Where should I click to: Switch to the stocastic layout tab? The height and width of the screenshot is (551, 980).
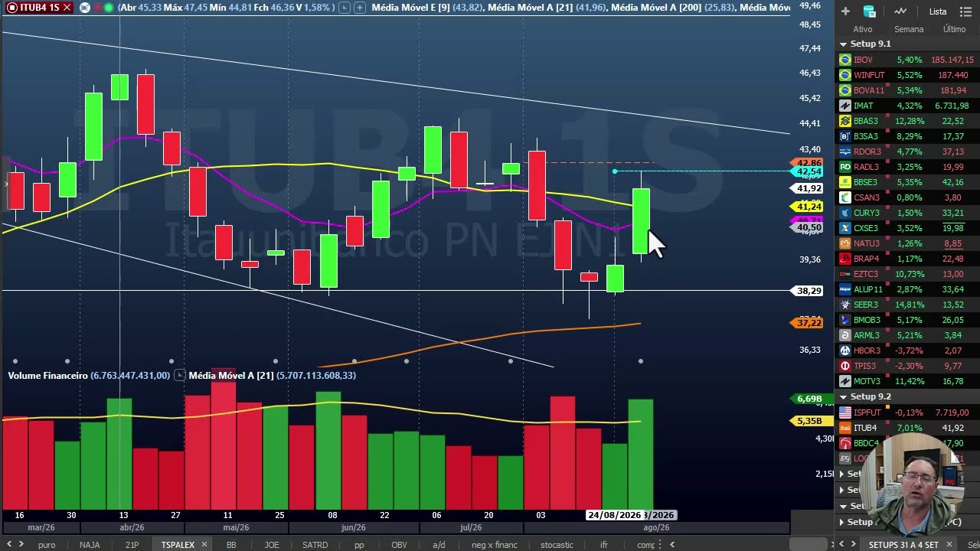pos(557,545)
